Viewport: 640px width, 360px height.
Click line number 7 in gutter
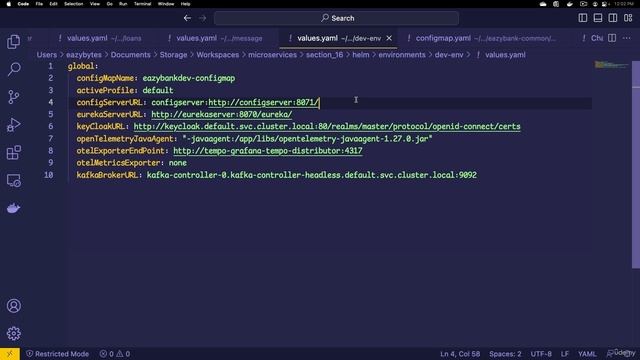point(51,139)
